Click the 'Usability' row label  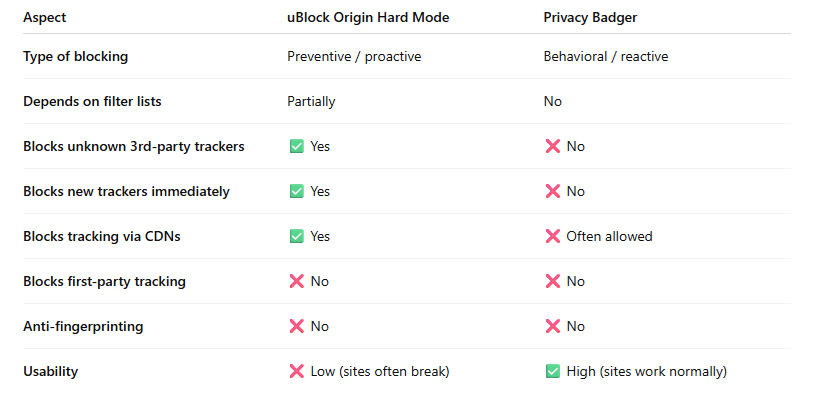(x=50, y=371)
